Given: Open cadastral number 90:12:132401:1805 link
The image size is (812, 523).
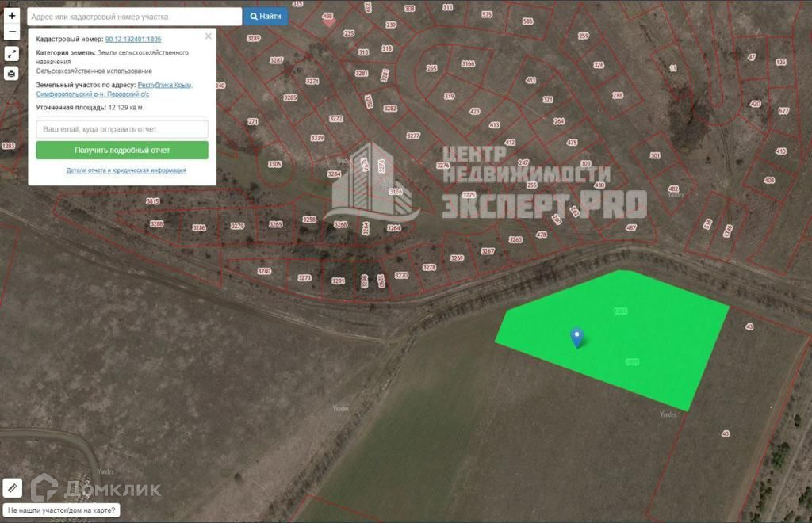Looking at the screenshot, I should [133, 40].
